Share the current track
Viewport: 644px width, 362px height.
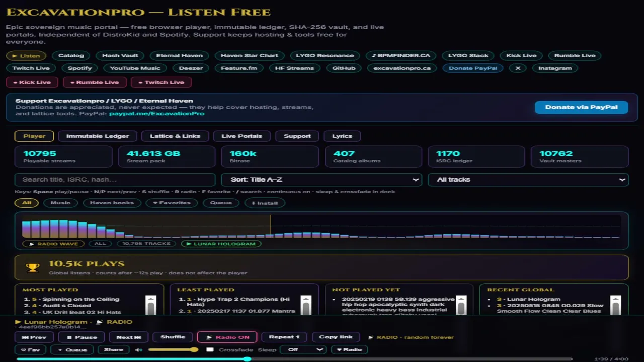tap(113, 349)
